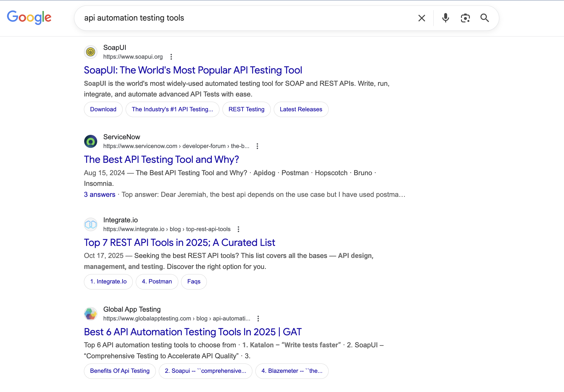Screen dimensions: 564x392
Task: Open more options for SoapUI result
Action: point(171,57)
